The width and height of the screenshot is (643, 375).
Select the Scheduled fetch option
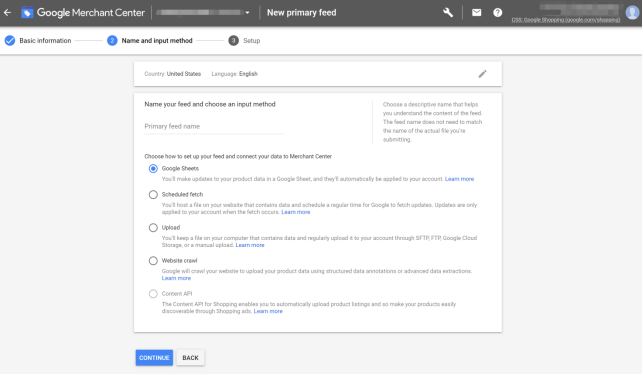point(153,194)
